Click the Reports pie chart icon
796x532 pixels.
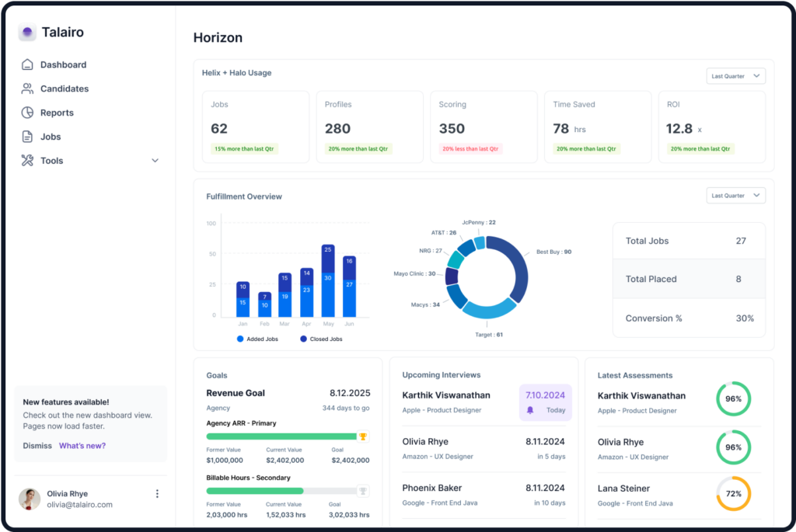[x=27, y=113]
